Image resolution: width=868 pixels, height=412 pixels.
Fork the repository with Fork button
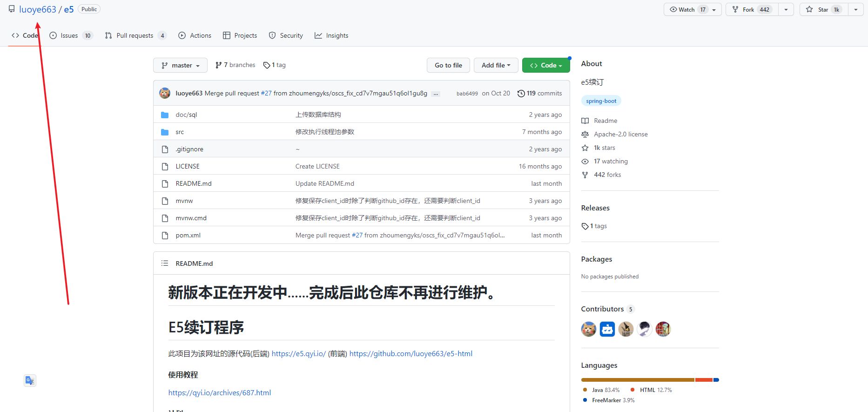(x=752, y=9)
